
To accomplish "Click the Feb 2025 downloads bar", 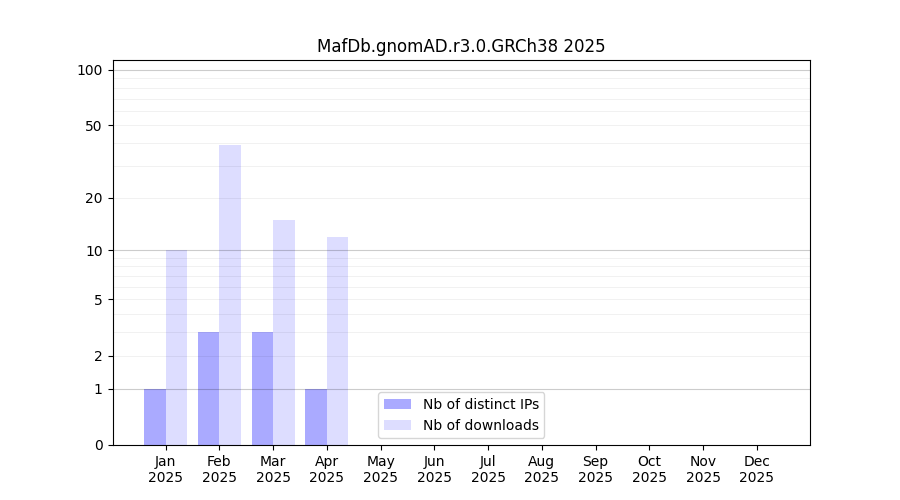I will point(230,295).
